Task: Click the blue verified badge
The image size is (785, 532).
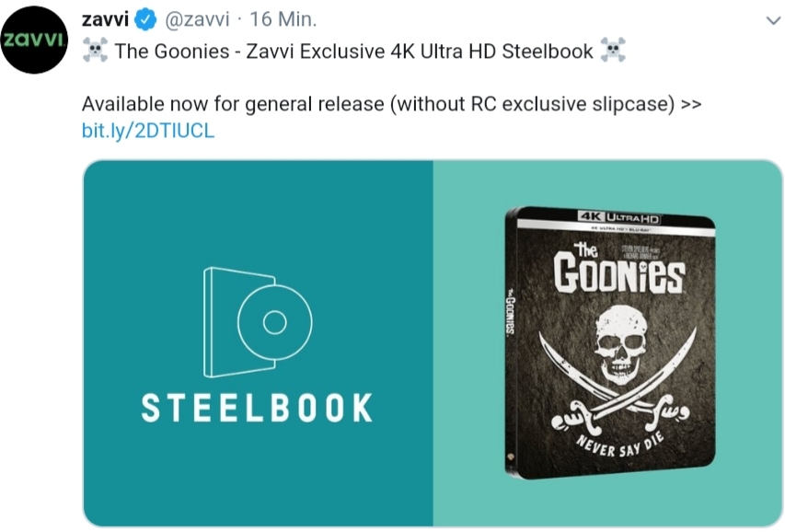Action: [x=145, y=20]
